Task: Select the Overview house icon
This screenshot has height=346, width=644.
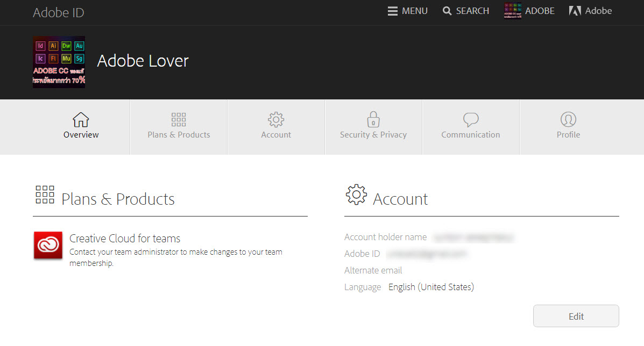Action: (x=81, y=120)
